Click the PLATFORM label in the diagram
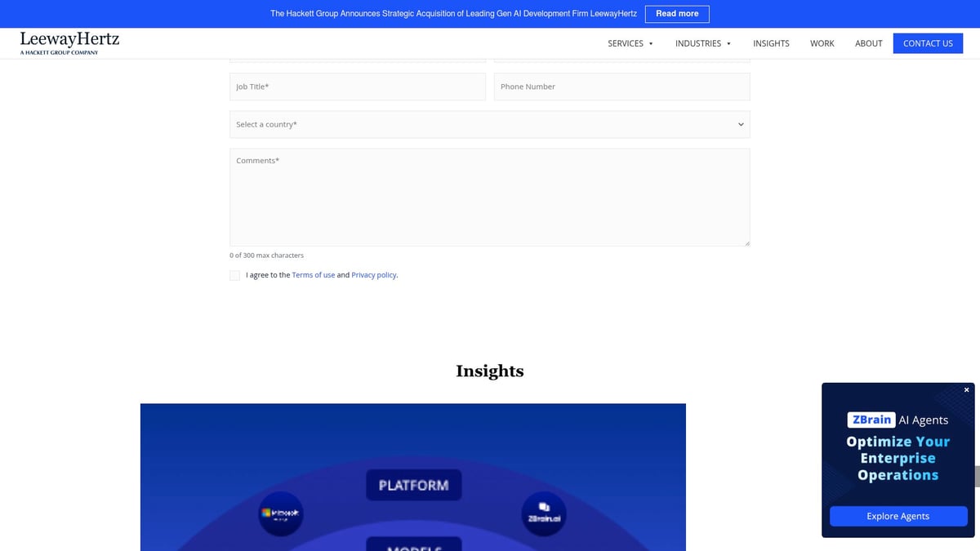This screenshot has height=551, width=980. [414, 485]
